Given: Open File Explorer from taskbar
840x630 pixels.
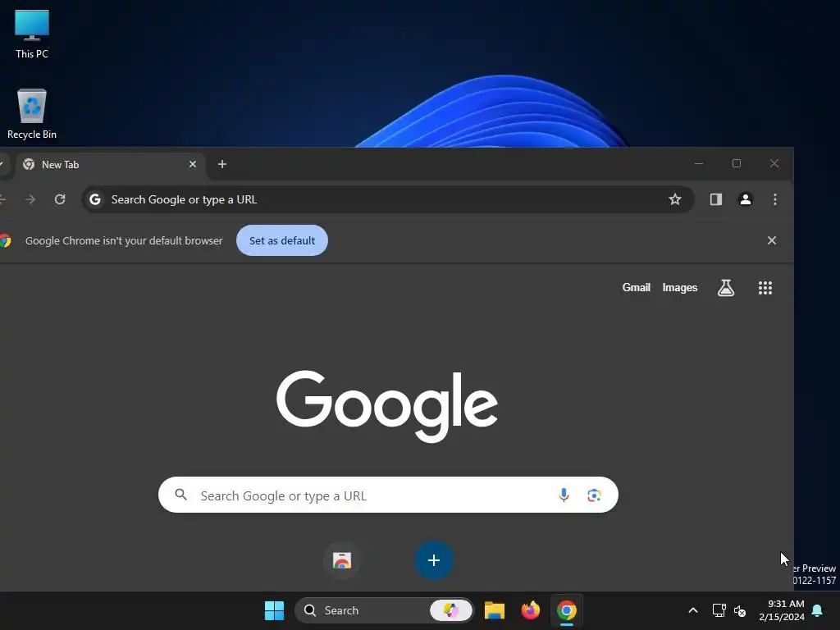Looking at the screenshot, I should (494, 610).
